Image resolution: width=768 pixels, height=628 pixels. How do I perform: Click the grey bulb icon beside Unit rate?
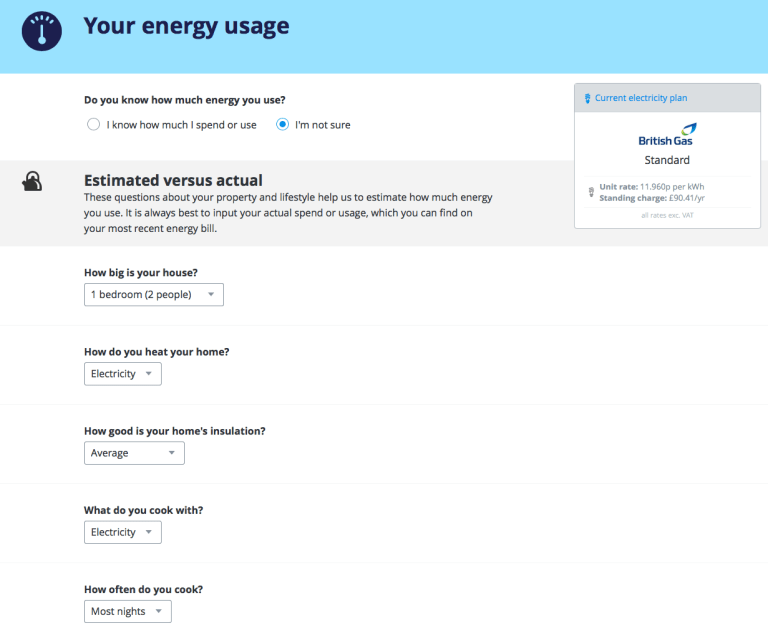tap(590, 192)
